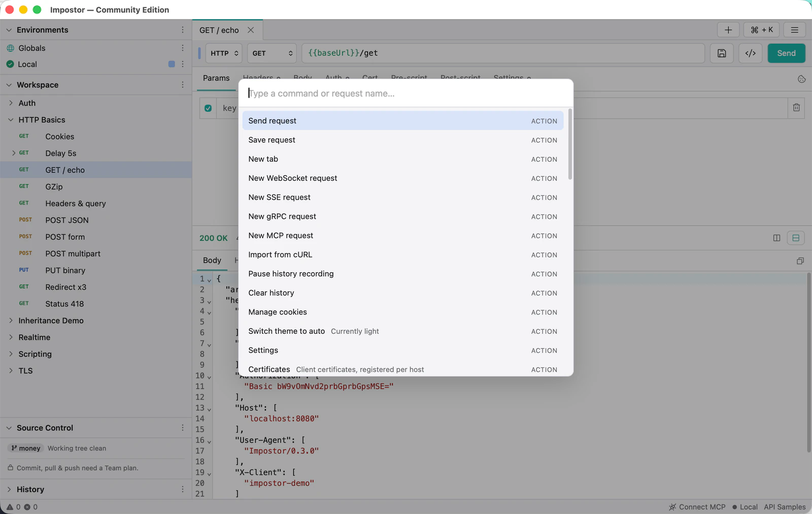The height and width of the screenshot is (514, 812).
Task: Click the Connect MCP plug icon
Action: 672,507
